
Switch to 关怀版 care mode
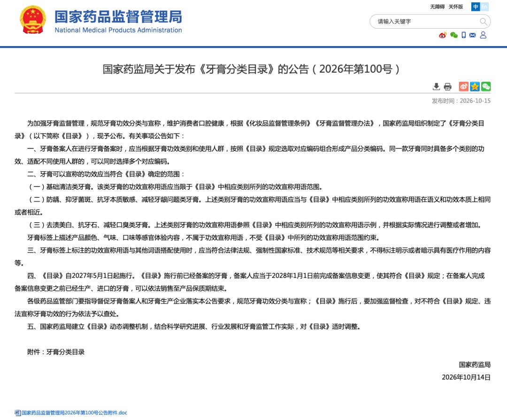(x=455, y=7)
